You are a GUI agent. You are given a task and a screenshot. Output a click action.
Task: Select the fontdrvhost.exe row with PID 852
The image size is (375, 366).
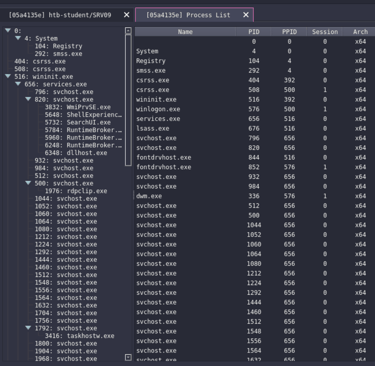(x=255, y=167)
